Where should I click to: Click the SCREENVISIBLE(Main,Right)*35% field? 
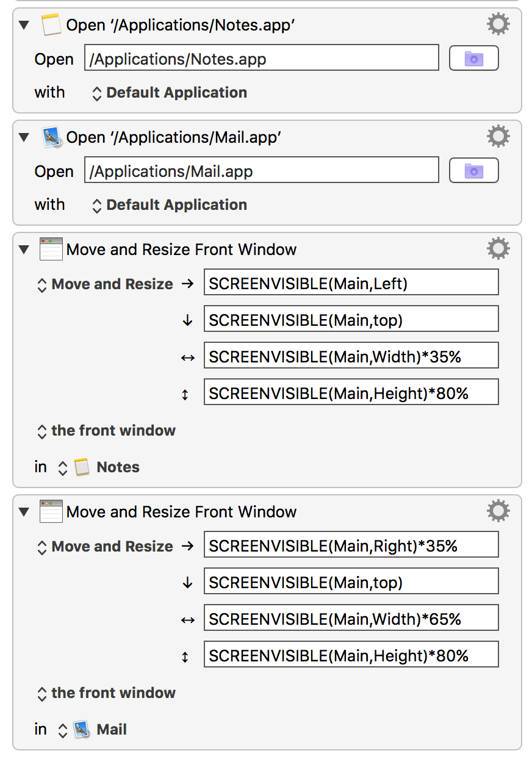coord(351,546)
